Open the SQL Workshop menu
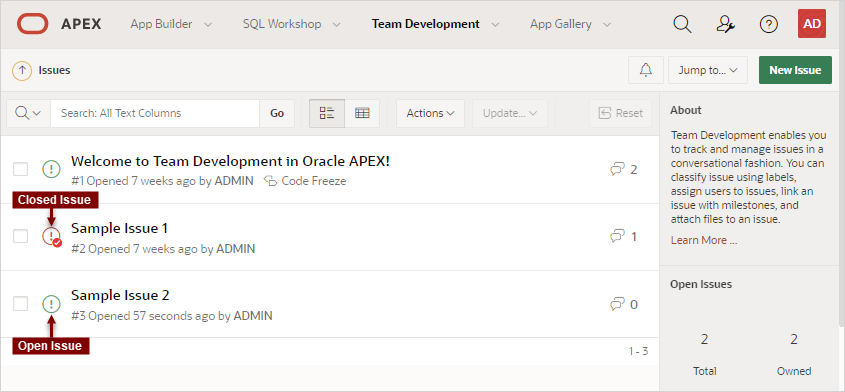This screenshot has width=845, height=392. pyautogui.click(x=292, y=24)
